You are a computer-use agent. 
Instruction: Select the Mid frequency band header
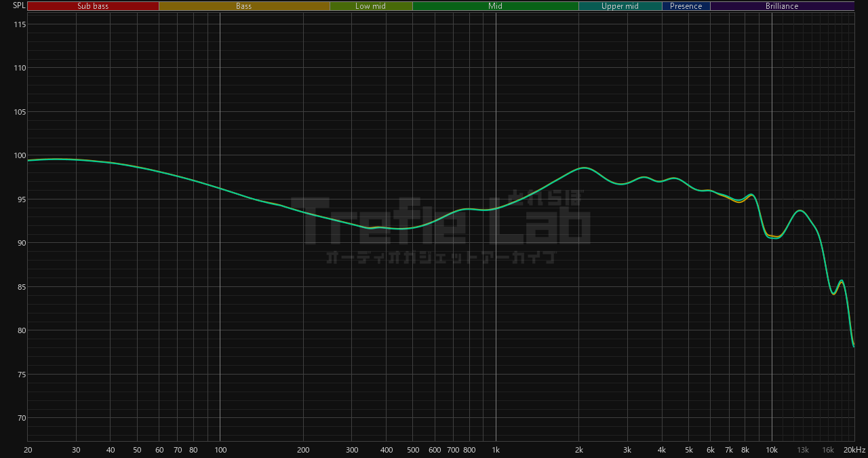(495, 6)
